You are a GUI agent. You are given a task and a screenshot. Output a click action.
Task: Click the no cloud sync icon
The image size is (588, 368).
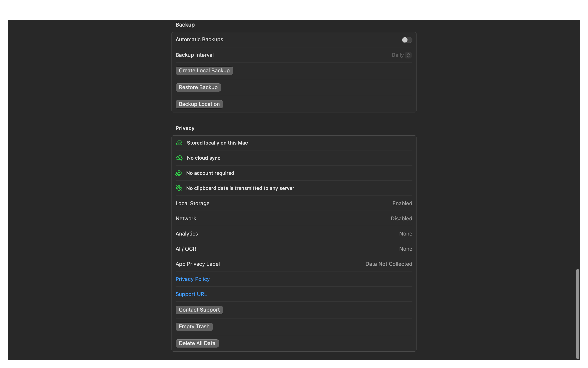179,158
